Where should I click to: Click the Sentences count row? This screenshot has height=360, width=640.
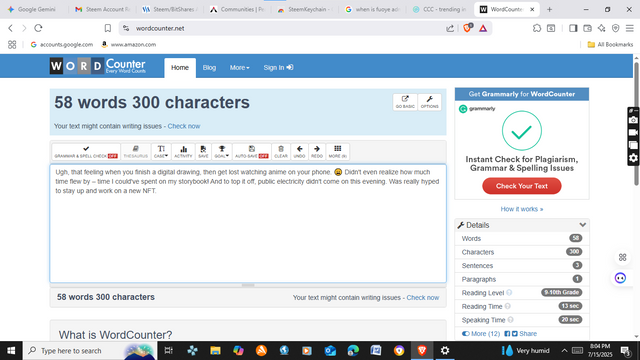click(x=522, y=266)
